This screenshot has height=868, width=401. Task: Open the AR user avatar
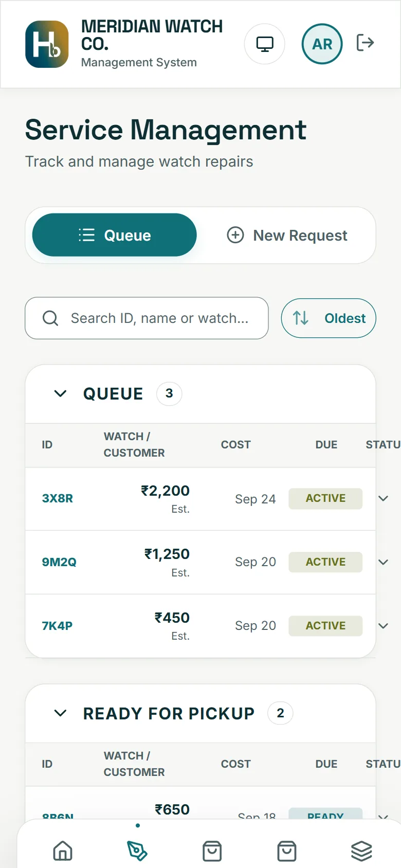322,44
